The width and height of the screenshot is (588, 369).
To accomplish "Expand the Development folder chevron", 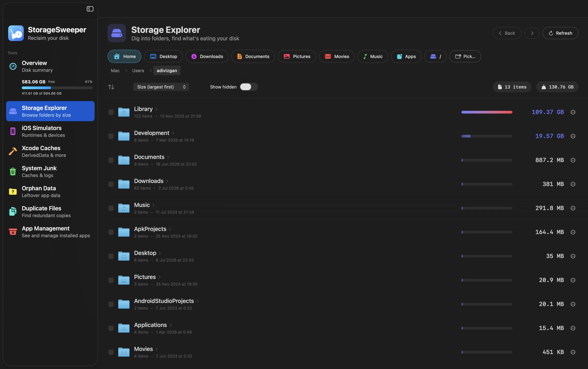I will 173,133.
